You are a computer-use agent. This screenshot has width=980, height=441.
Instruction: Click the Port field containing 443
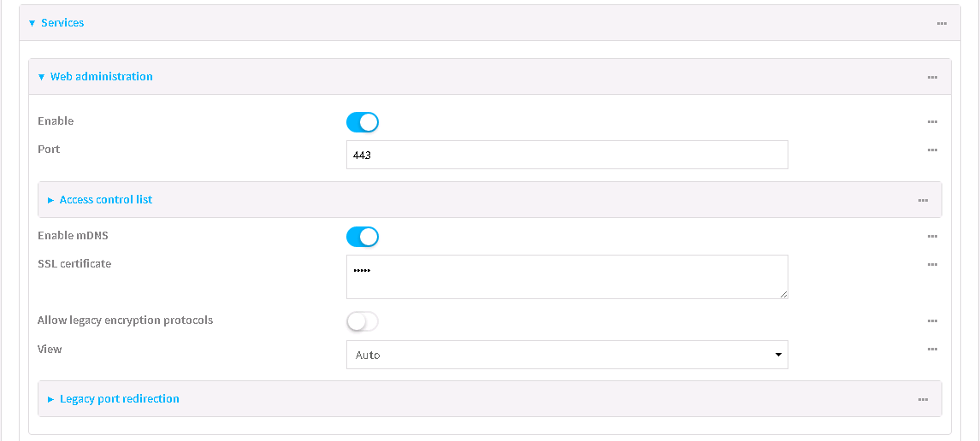(567, 155)
